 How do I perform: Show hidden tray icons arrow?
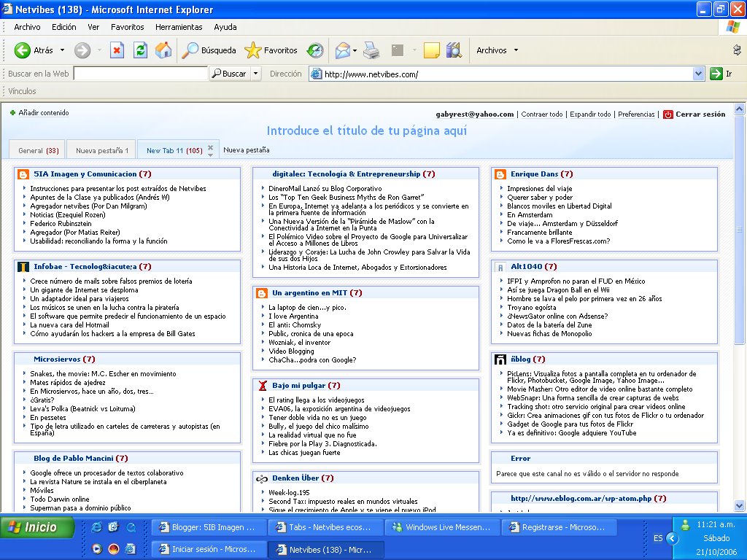pyautogui.click(x=672, y=538)
